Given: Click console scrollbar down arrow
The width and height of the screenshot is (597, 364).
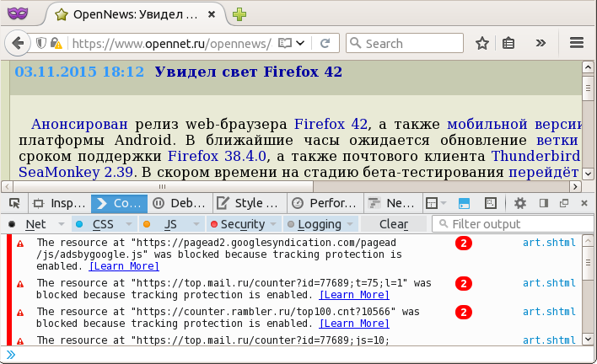Looking at the screenshot, I should point(588,339).
